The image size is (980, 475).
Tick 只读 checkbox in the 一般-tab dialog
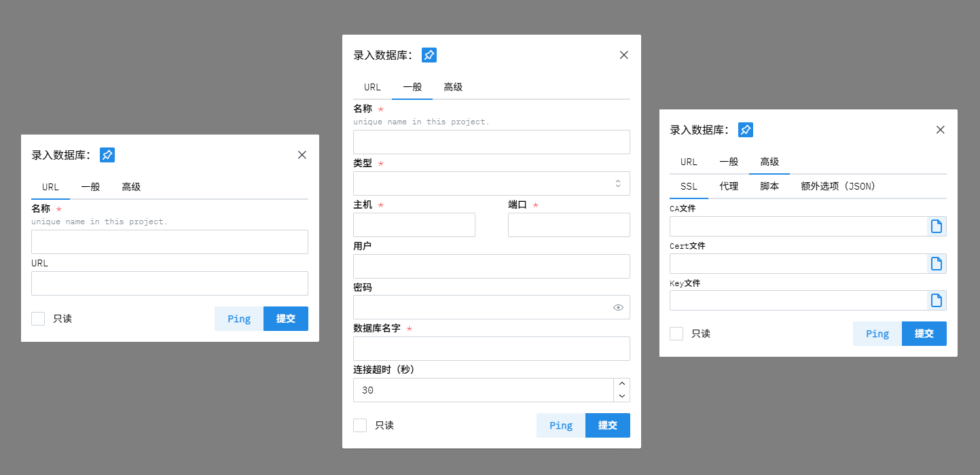tap(360, 425)
